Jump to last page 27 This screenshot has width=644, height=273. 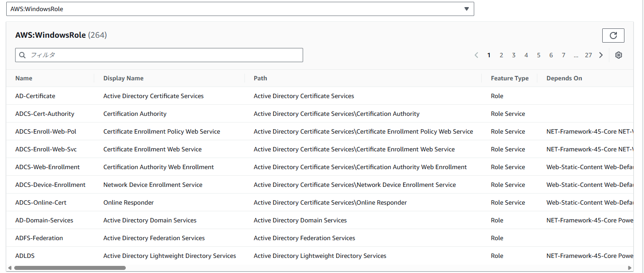(588, 55)
